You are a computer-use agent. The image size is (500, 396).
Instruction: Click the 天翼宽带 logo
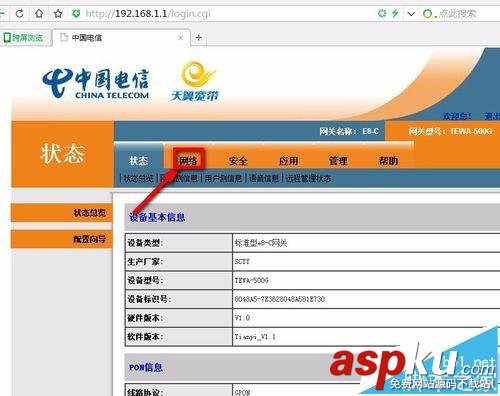[195, 81]
